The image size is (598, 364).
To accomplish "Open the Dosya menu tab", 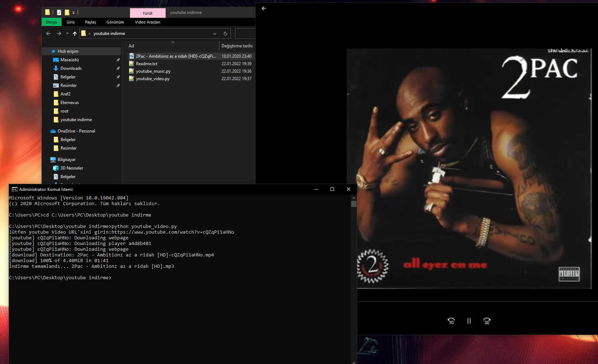I will pyautogui.click(x=52, y=22).
